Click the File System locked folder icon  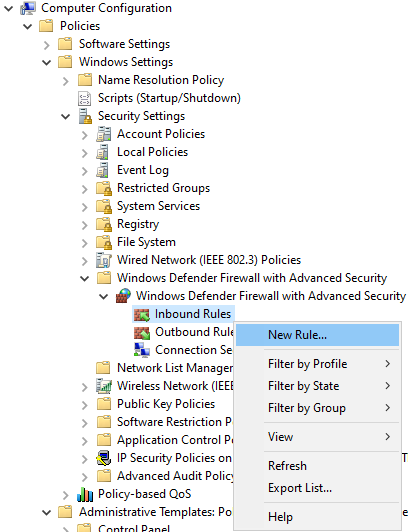click(x=104, y=242)
